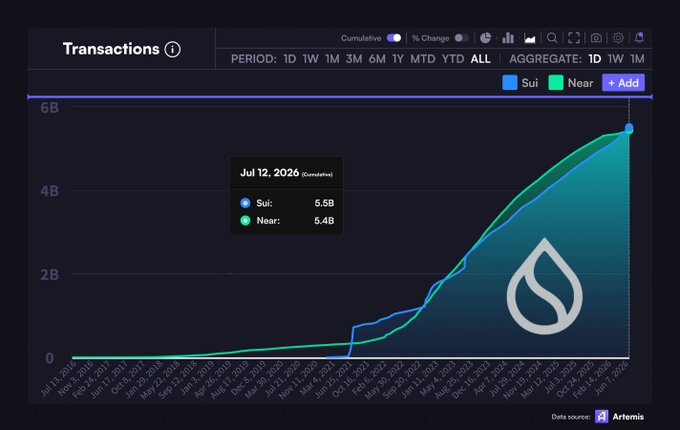Click the Jul 12, 2026 tooltip date
This screenshot has width=680, height=430.
[269, 173]
